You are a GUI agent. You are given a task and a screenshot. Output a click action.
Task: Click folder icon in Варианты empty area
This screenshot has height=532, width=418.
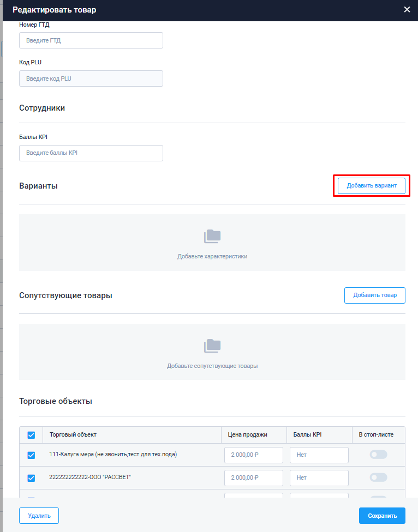click(x=212, y=236)
